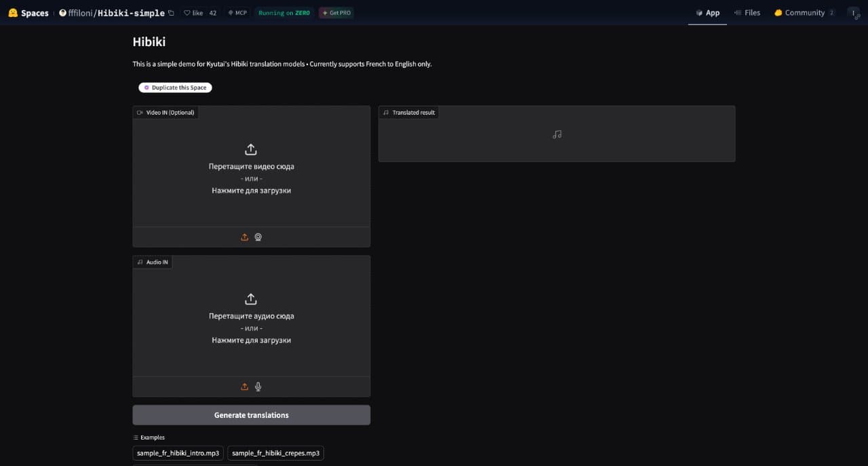Load example sample_fr_hibiki_crepes.mp3

pos(275,453)
